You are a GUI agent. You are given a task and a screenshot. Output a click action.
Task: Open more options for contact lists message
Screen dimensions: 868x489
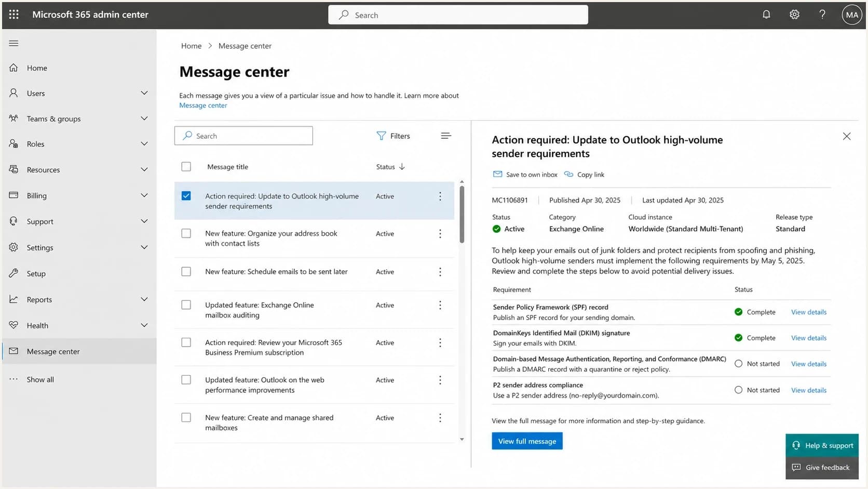440,234
